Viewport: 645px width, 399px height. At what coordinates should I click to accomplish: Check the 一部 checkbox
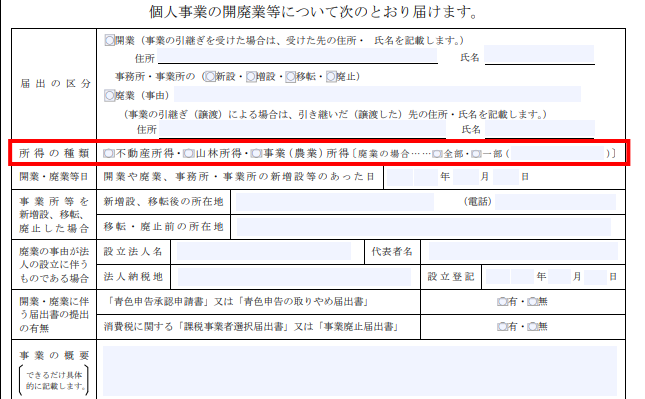pyautogui.click(x=476, y=154)
